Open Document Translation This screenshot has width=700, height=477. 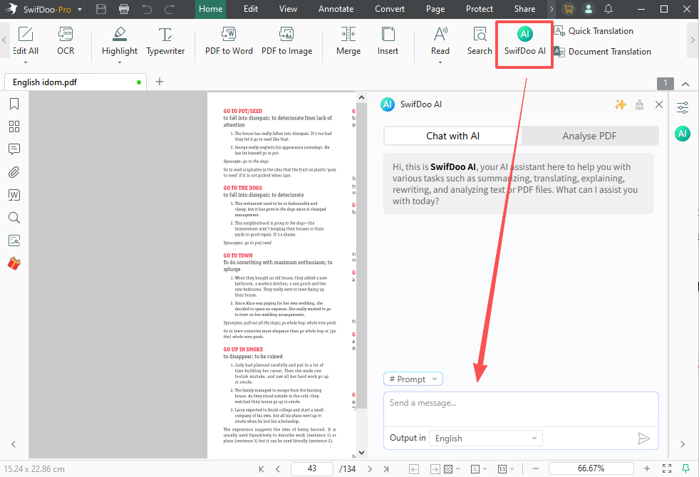602,51
